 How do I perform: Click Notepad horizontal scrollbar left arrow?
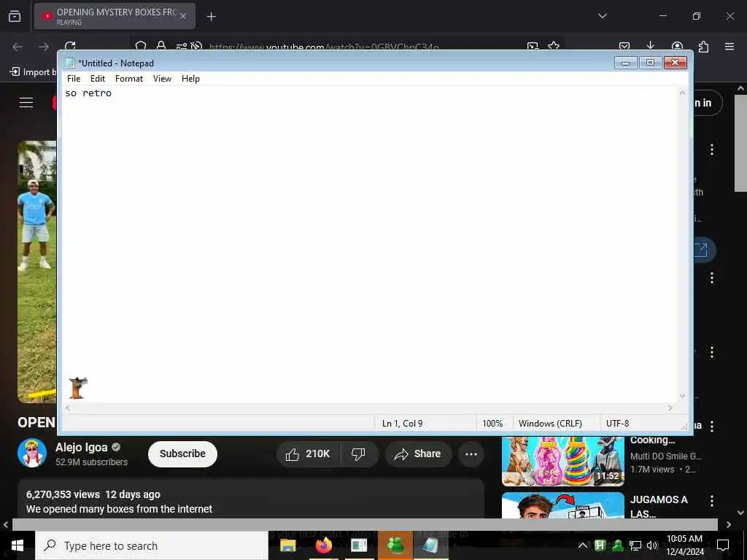[68, 408]
